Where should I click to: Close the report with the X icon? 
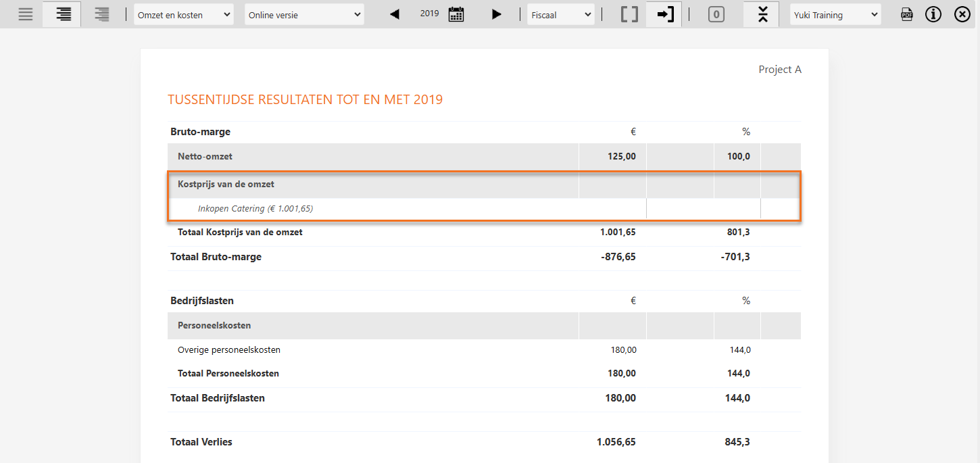click(962, 14)
